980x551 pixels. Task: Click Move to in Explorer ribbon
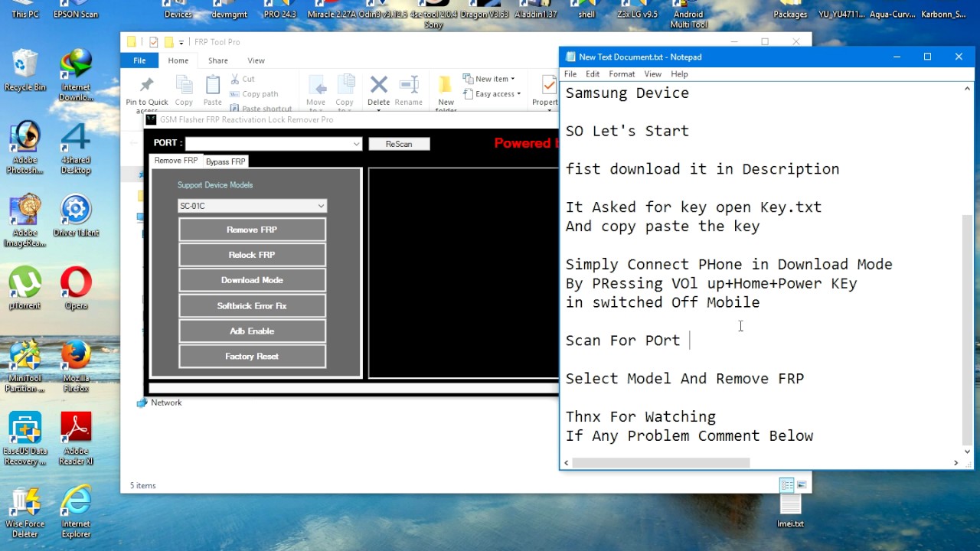(x=315, y=93)
